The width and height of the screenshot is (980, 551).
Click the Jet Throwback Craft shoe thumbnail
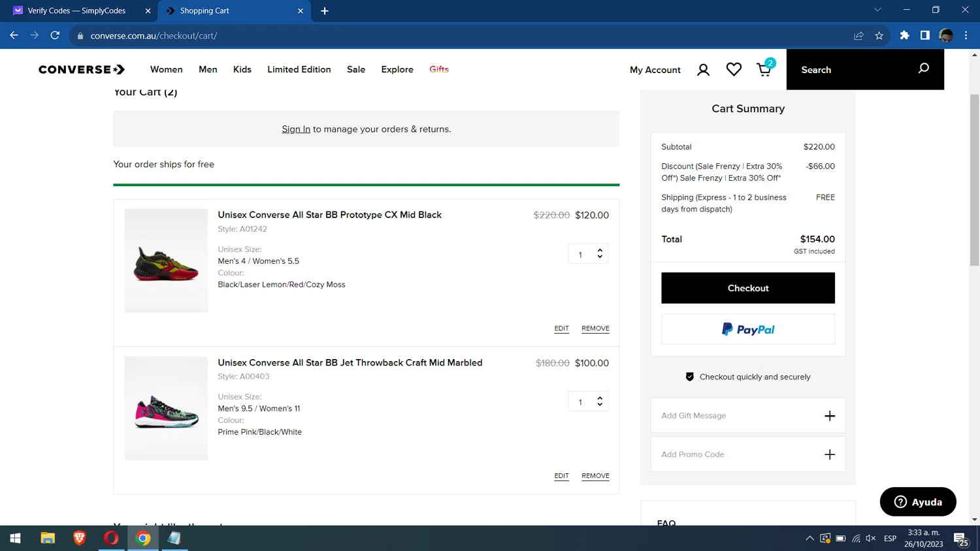coord(166,408)
